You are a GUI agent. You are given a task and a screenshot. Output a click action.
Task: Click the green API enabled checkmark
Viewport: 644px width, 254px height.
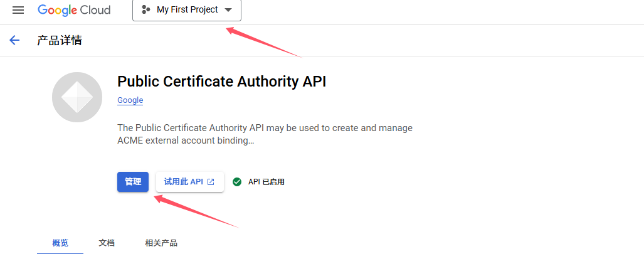(237, 182)
